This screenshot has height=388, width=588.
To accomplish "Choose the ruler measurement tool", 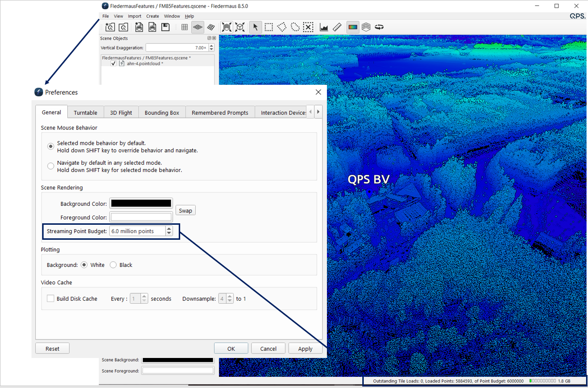I will coord(338,27).
